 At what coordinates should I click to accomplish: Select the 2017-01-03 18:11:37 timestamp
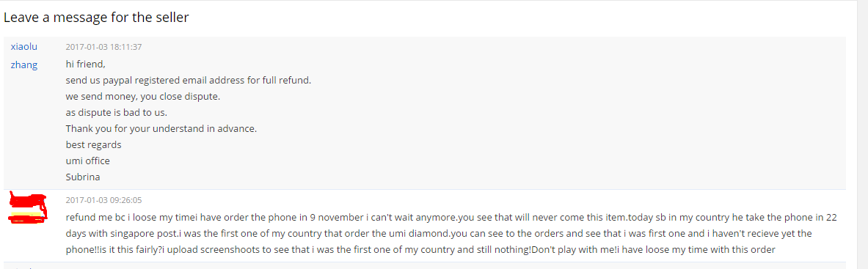pos(103,47)
